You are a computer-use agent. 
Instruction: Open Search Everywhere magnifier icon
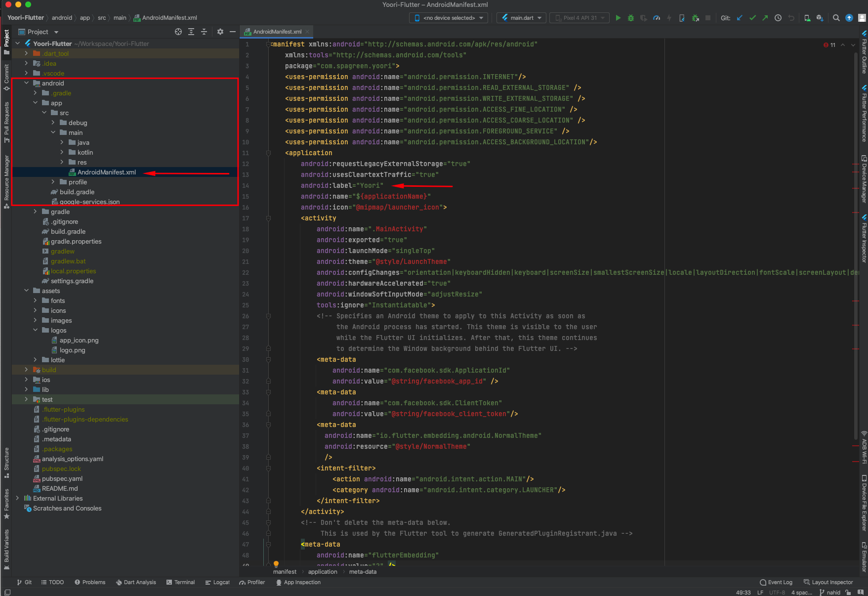click(836, 18)
